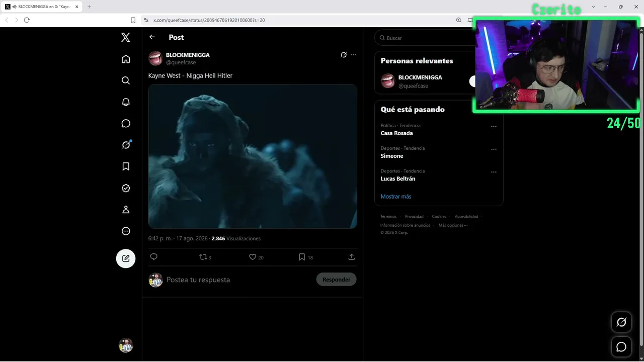Screen dimensions: 644x362
Task: Like the post with 20 likes
Action: click(256, 257)
